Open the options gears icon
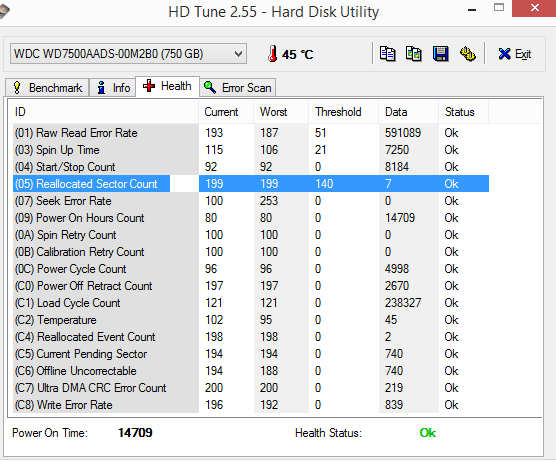Viewport: 556px width, 461px height. coord(467,54)
